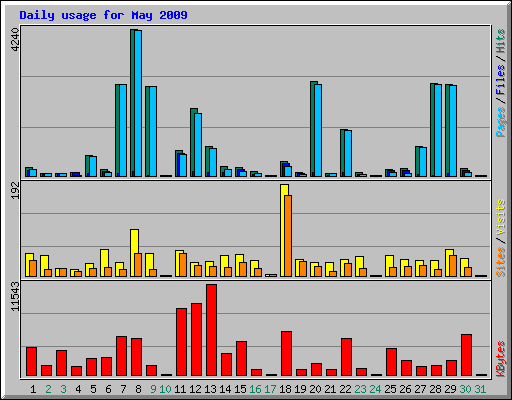Click the Hits legend label
Image resolution: width=512 pixels, height=400 pixels.
[x=501, y=41]
